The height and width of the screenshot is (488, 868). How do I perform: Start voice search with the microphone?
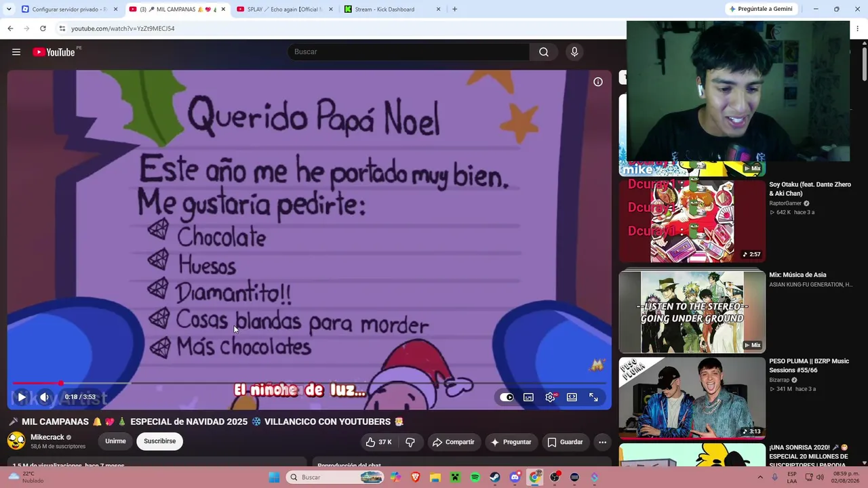click(x=574, y=52)
